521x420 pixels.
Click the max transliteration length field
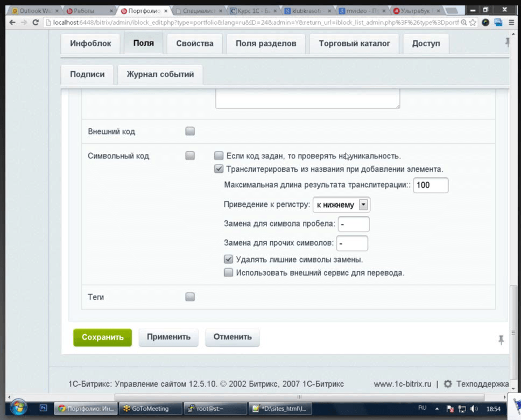[431, 185]
